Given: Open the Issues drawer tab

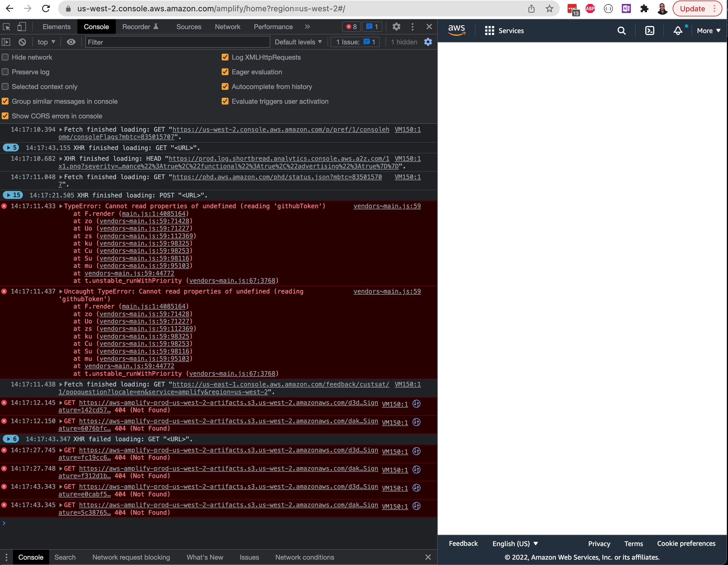Looking at the screenshot, I should tap(249, 557).
